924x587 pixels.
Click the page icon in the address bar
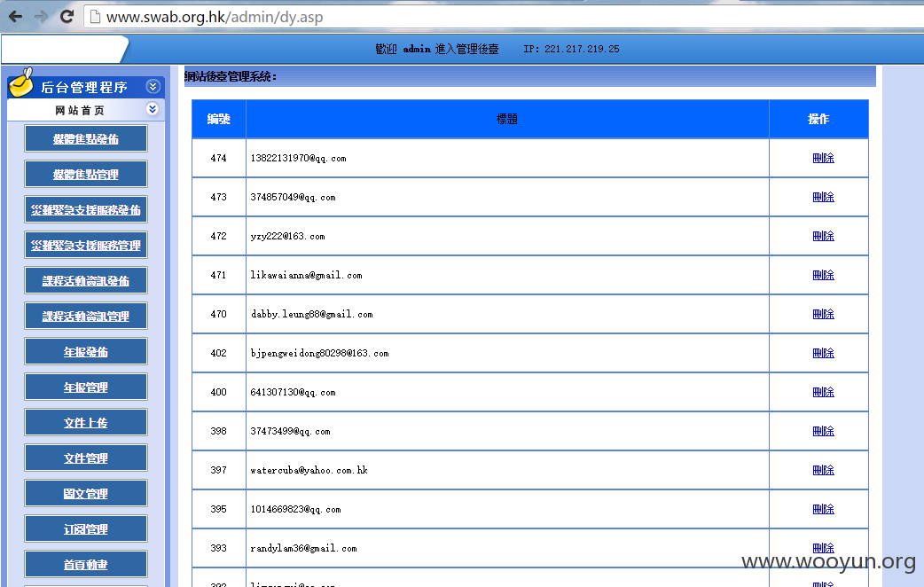[95, 17]
